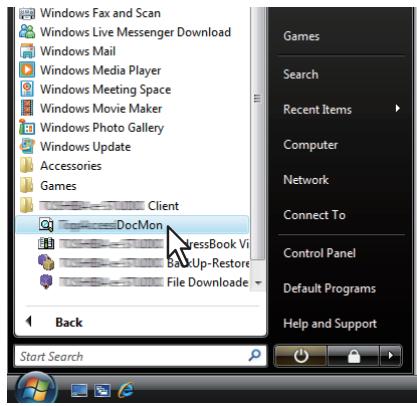Launch the AddressBook Viewer entry label
The height and width of the screenshot is (406, 417).
click(x=154, y=244)
